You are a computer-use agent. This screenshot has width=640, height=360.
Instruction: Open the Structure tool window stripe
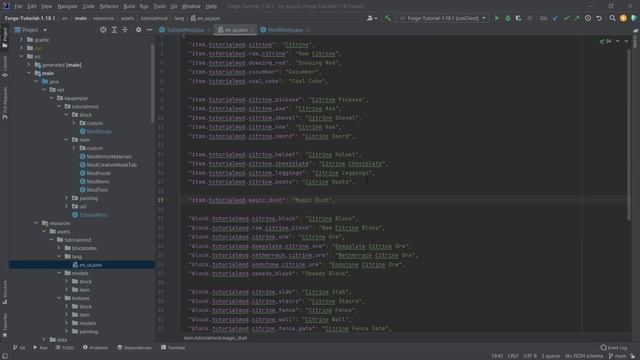[4, 292]
